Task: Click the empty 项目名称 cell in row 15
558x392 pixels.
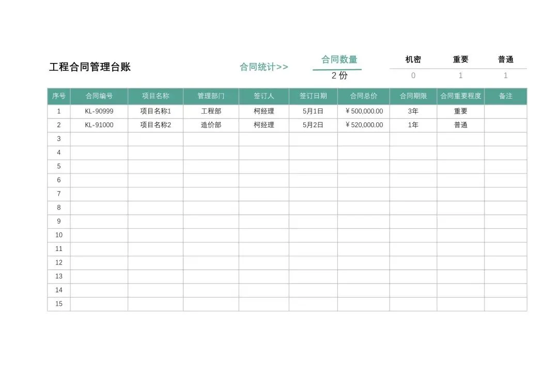Action: click(156, 304)
